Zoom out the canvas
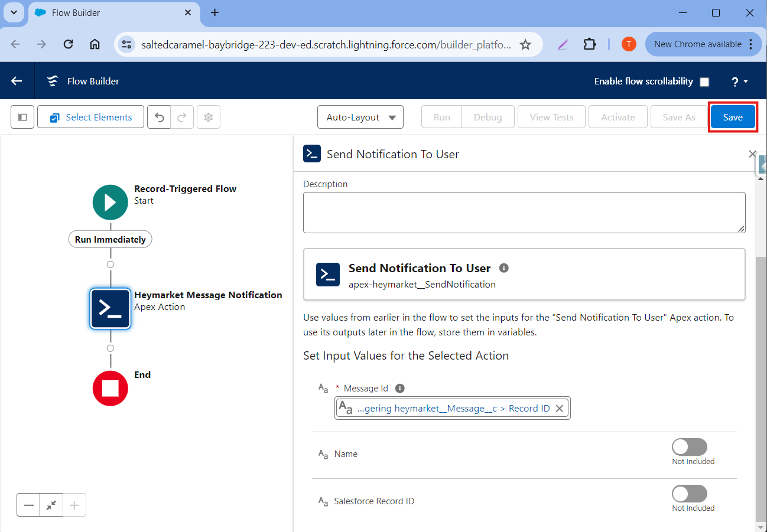Viewport: 767px width, 532px height. coord(28,505)
